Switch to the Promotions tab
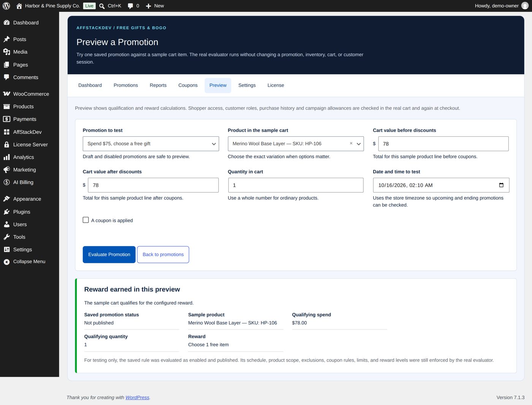532x405 pixels. (x=126, y=85)
